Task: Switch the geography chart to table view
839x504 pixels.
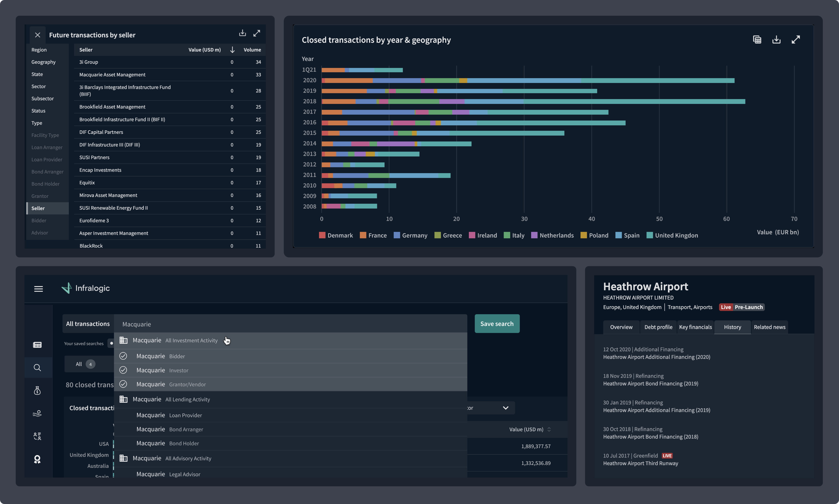Action: point(757,40)
